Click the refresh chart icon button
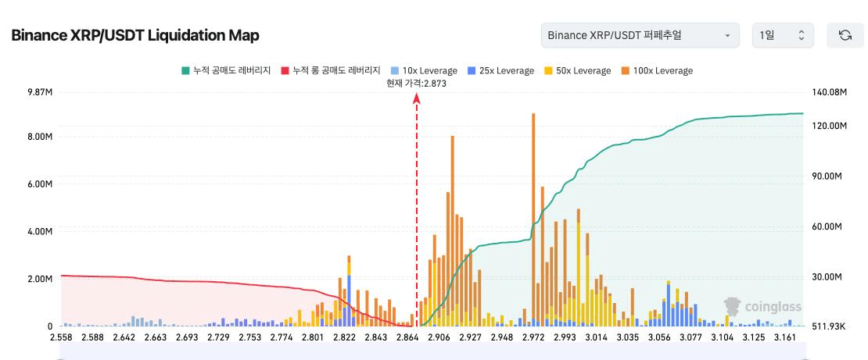Screen dimensions: 868x360 coord(845,35)
